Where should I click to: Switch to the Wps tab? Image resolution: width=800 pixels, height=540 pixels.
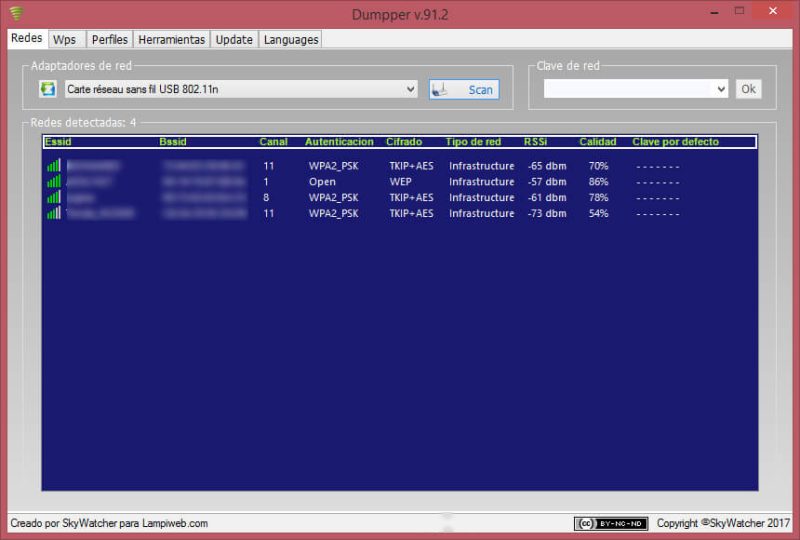[x=64, y=40]
